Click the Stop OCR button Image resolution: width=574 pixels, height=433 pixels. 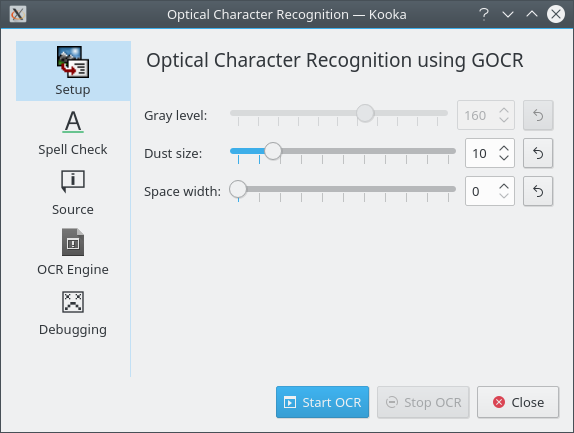(423, 402)
